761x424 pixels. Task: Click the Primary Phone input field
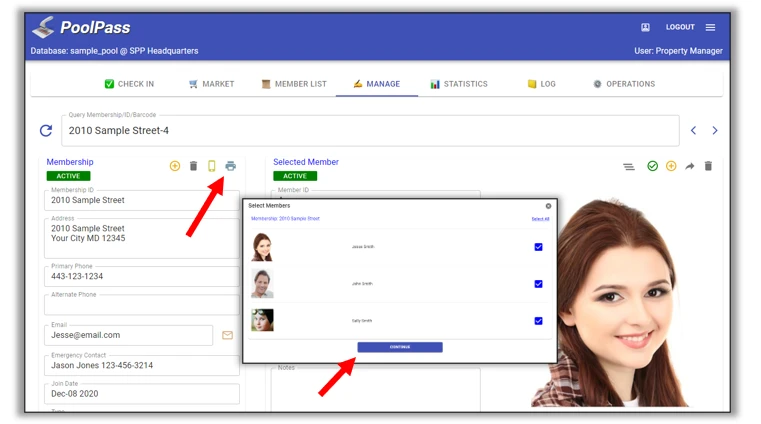[140, 277]
